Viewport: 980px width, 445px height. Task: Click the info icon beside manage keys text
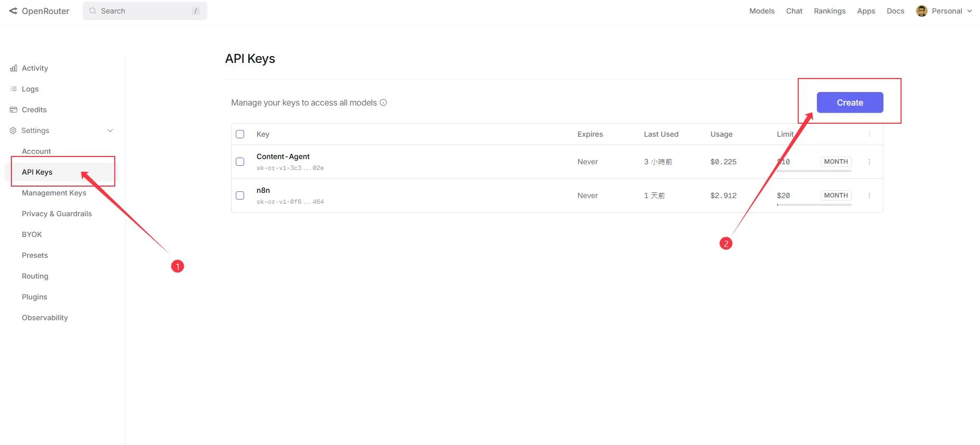(x=383, y=102)
